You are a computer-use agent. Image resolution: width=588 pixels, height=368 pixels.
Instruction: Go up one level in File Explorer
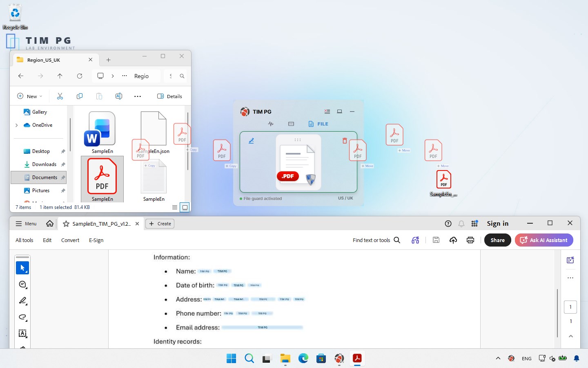pyautogui.click(x=60, y=76)
